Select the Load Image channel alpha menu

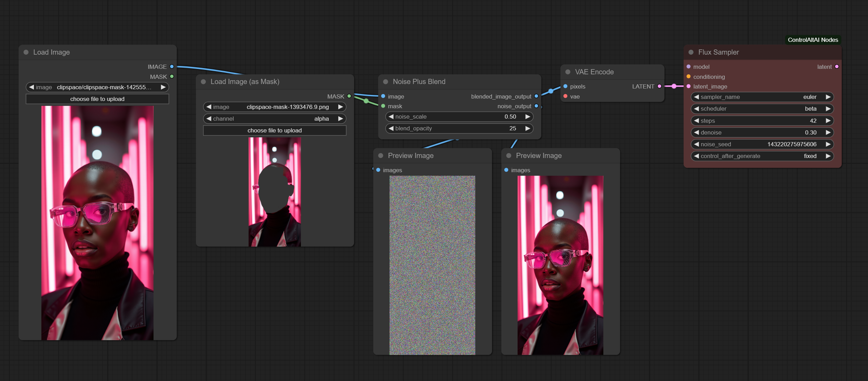click(x=275, y=118)
